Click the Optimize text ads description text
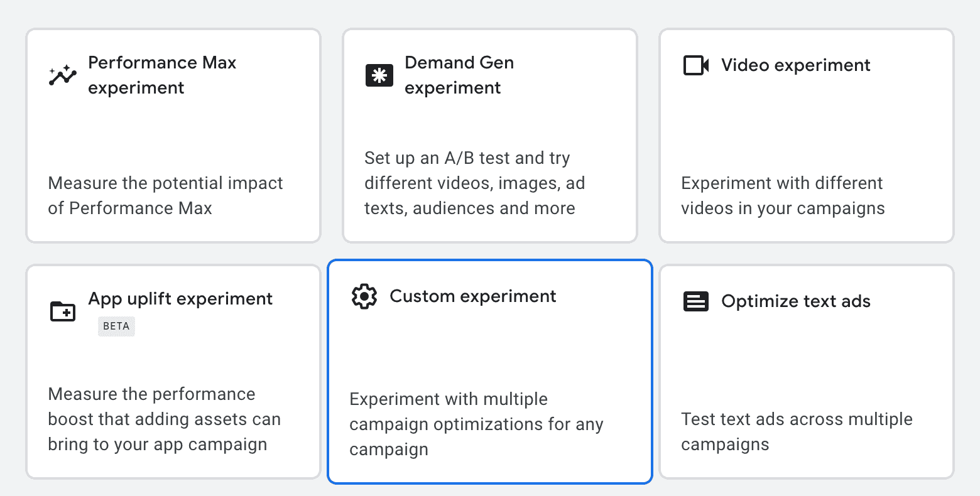 (797, 431)
